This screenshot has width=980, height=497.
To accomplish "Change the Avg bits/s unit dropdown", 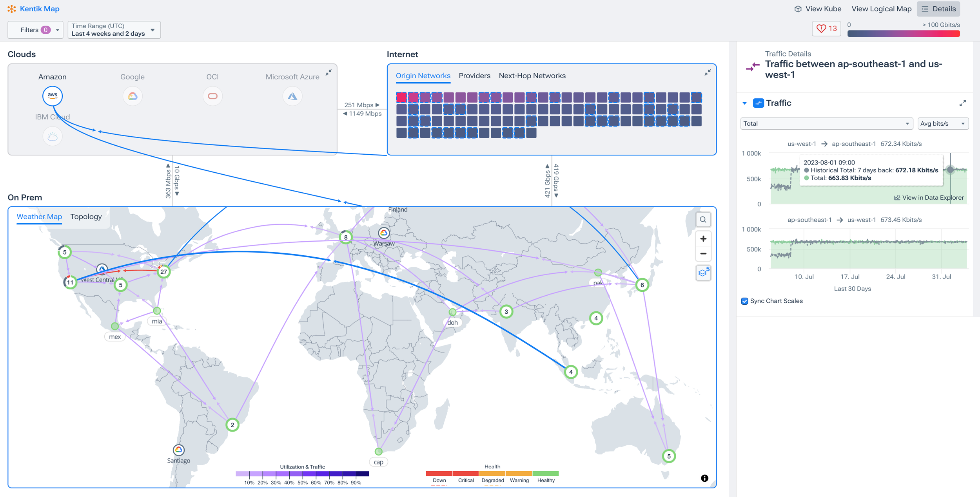I will tap(943, 123).
